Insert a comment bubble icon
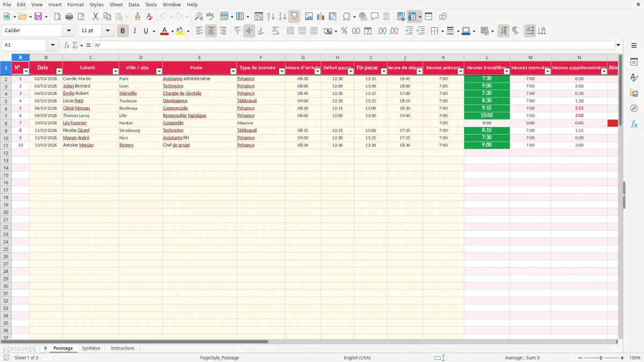This screenshot has width=644, height=362. tap(375, 17)
